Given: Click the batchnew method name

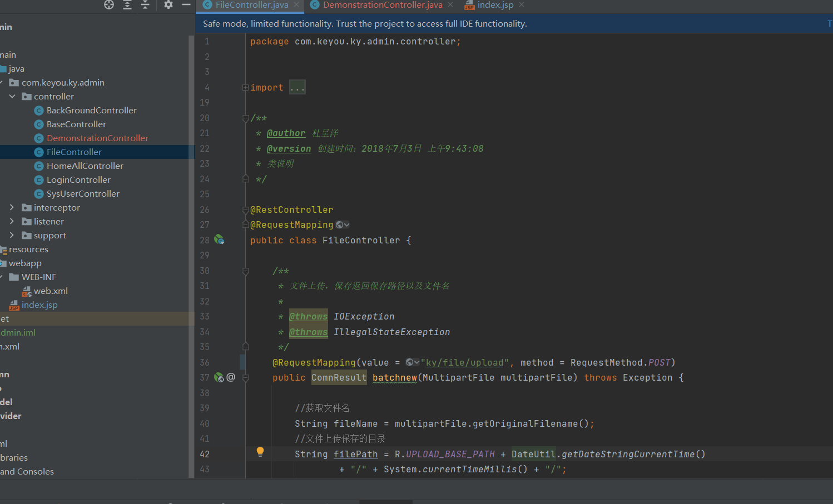Looking at the screenshot, I should coord(395,377).
